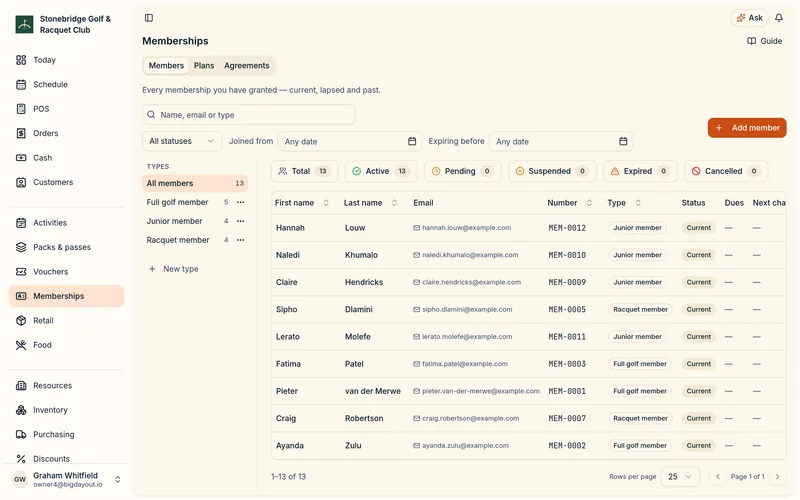The image size is (800, 500).
Task: Open the Cash icon in sidebar
Action: tap(21, 158)
